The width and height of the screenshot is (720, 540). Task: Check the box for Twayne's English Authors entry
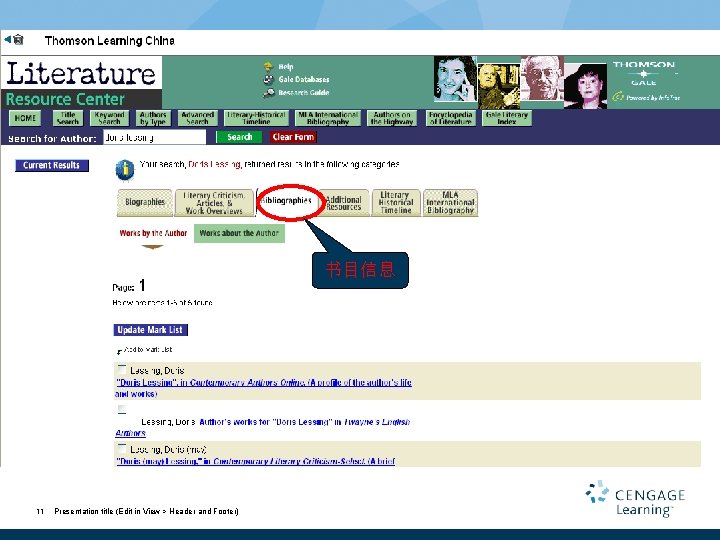(x=122, y=409)
